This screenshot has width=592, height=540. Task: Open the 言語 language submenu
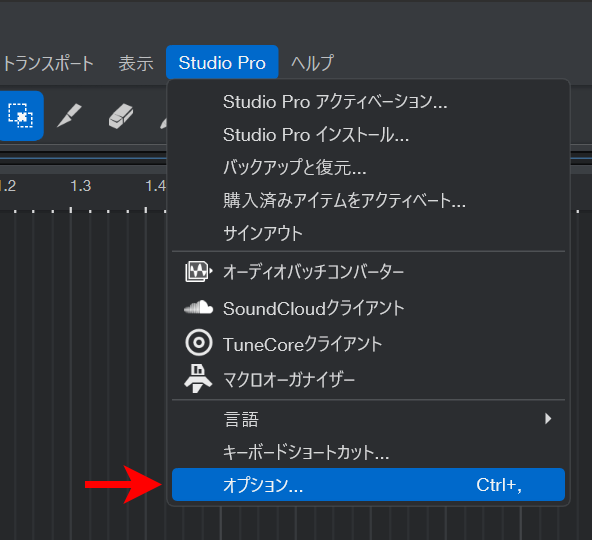(x=368, y=419)
